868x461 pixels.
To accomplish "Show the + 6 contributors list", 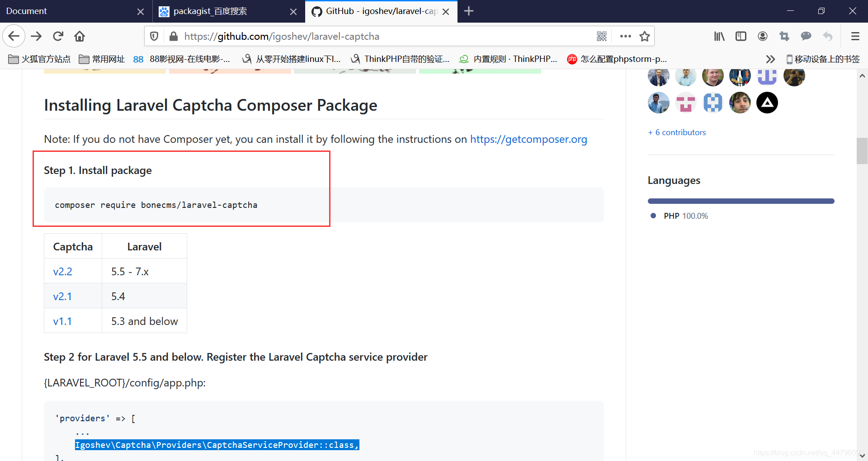I will point(677,132).
